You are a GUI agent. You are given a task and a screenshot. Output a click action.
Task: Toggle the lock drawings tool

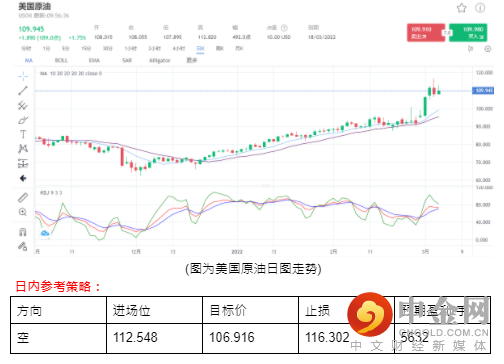(23, 246)
